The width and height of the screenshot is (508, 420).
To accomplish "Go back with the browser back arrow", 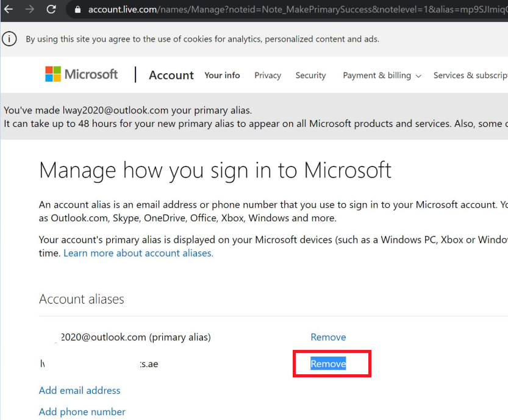I will pyautogui.click(x=9, y=9).
